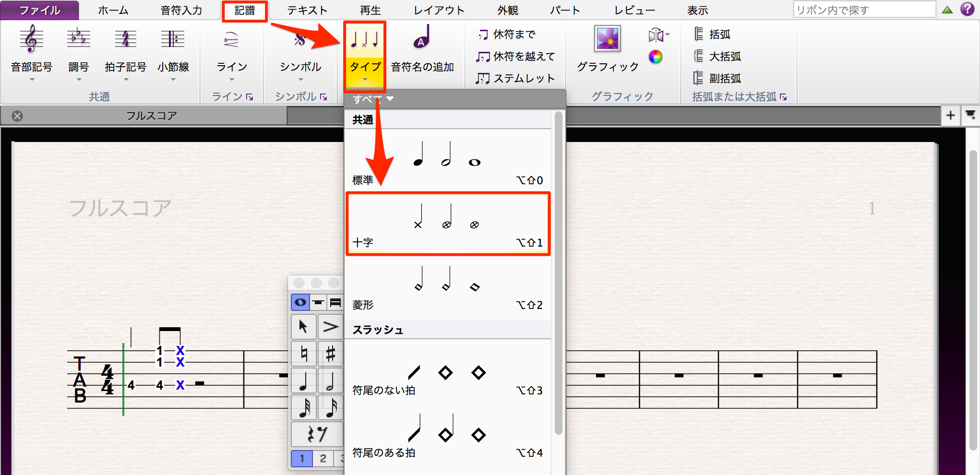Switch to the 音符入力 ribbon tab
Viewport: 980px width, 475px height.
(x=181, y=10)
